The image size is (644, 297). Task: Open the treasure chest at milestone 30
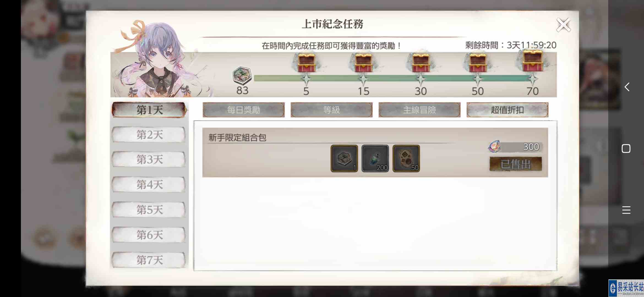[421, 63]
